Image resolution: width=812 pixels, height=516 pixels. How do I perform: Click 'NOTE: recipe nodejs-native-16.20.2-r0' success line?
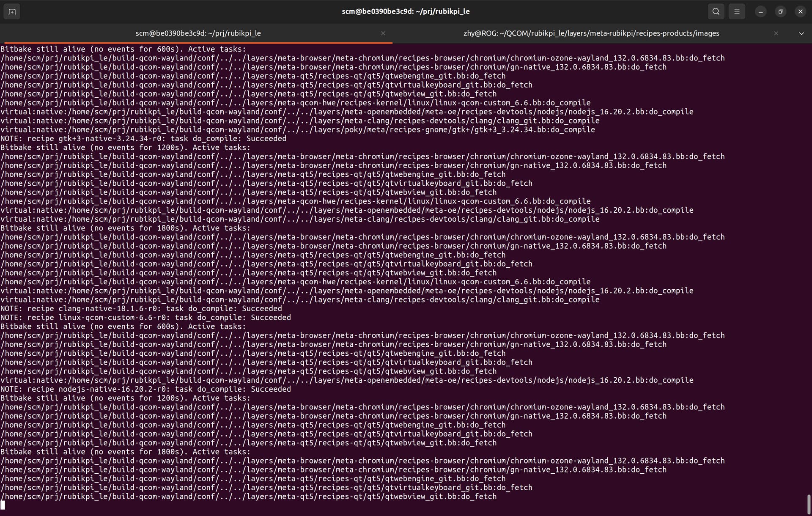(145, 389)
